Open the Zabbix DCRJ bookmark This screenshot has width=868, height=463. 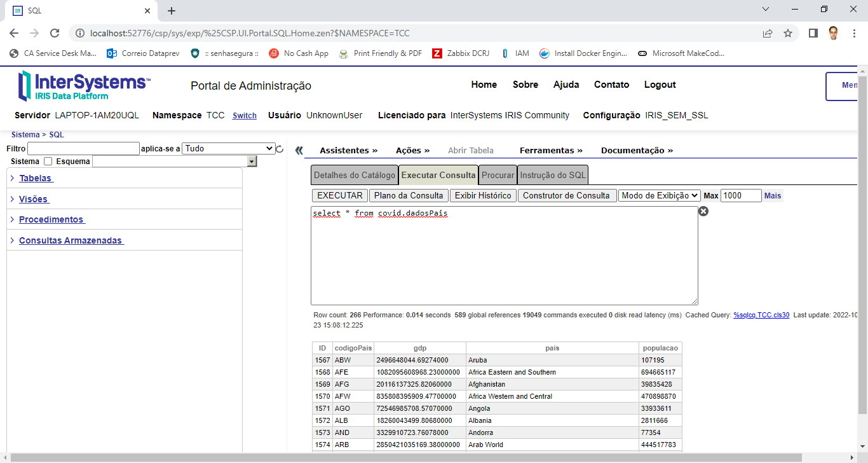click(x=461, y=53)
